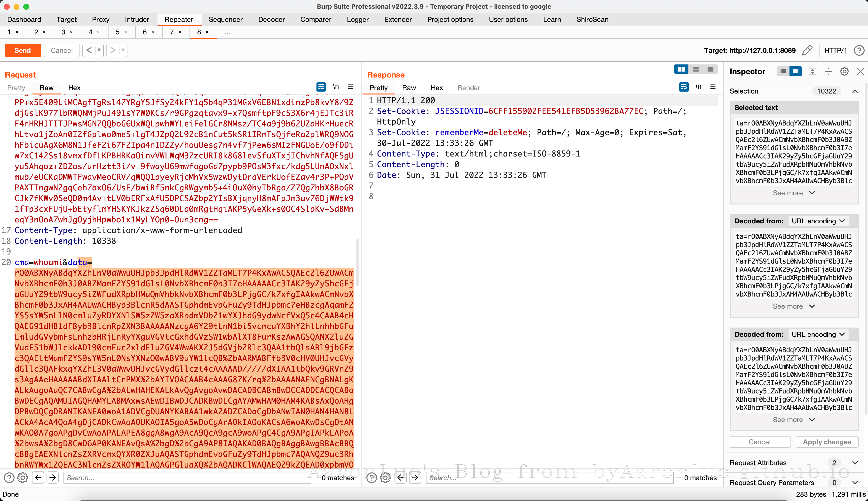Open the Decoder tab
Image resolution: width=868 pixels, height=501 pixels.
pyautogui.click(x=271, y=20)
